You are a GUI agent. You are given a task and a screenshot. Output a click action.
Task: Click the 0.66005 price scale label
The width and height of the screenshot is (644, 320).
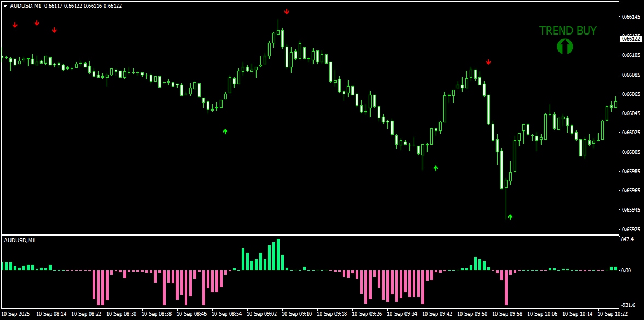point(631,152)
